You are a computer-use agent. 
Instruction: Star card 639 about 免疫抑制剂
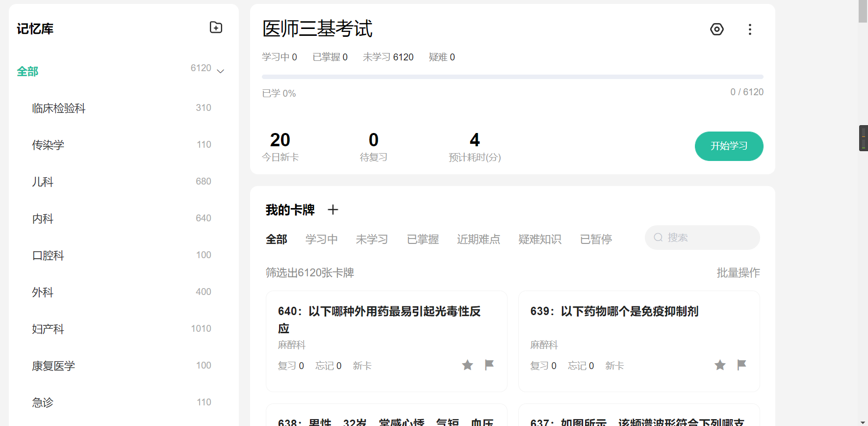(x=720, y=365)
